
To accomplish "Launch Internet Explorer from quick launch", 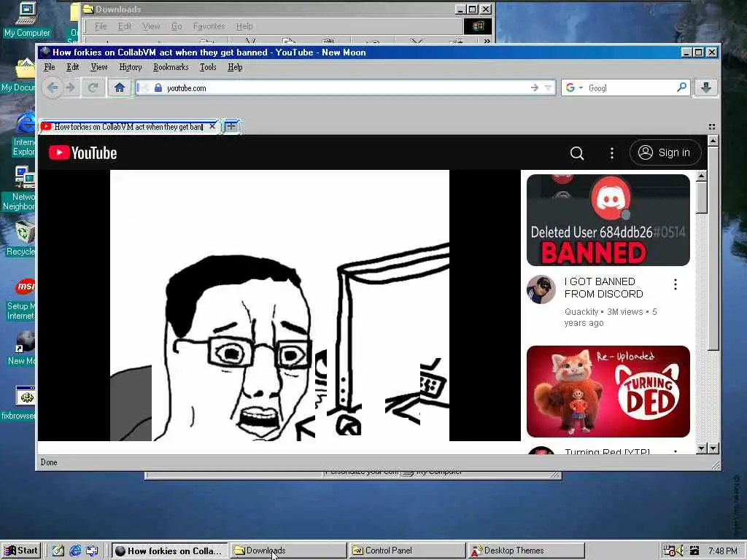I will pyautogui.click(x=75, y=551).
